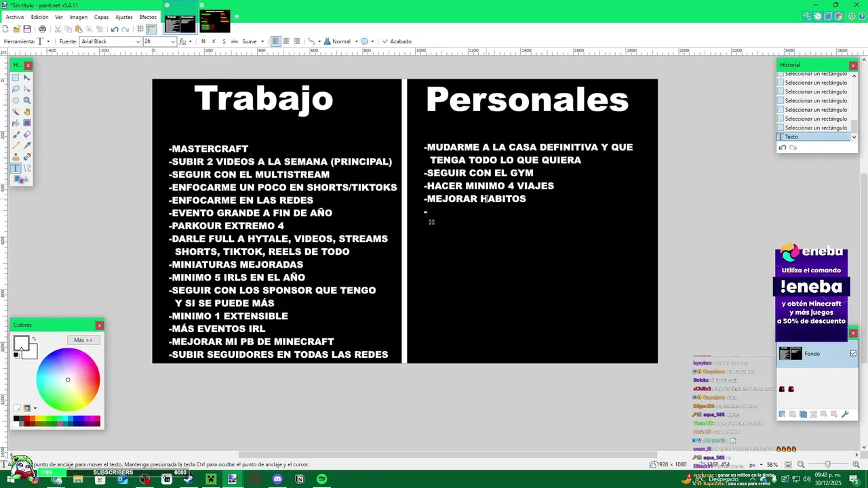Image resolution: width=868 pixels, height=488 pixels.
Task: Select the Lasso Select tool
Action: (x=16, y=89)
